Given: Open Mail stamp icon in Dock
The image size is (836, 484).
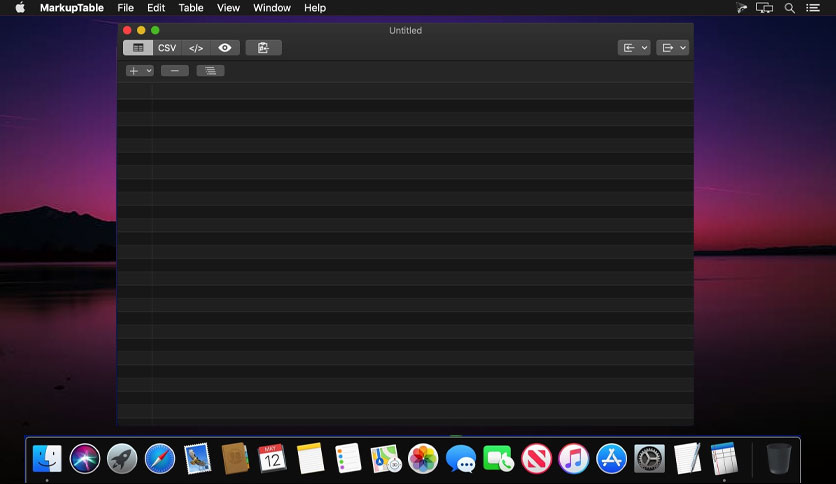Looking at the screenshot, I should [x=197, y=458].
